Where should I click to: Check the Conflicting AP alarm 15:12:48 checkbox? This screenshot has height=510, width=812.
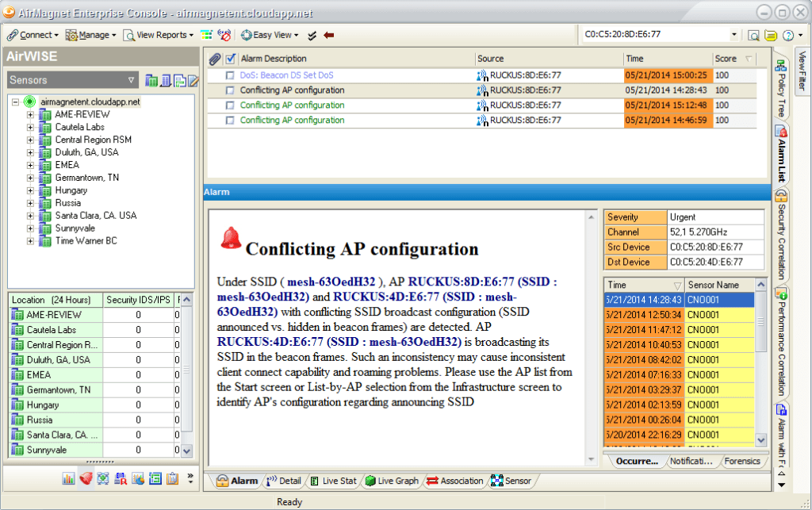pos(230,105)
